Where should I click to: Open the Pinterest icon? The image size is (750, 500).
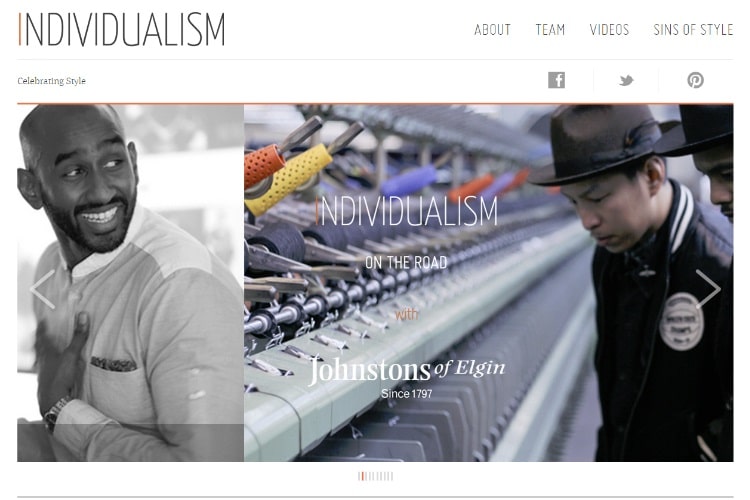coord(695,80)
